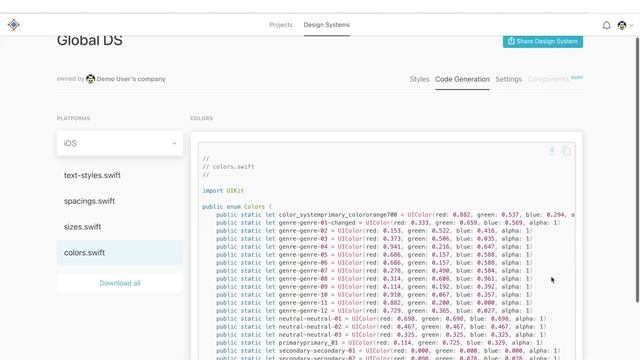
Task: Click the neutral-neutral-03 code line
Action: [381, 335]
